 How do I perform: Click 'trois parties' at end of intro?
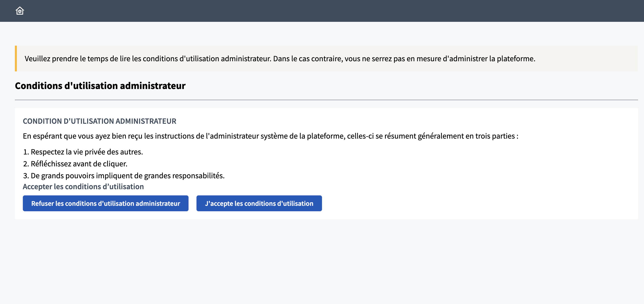[x=495, y=136]
